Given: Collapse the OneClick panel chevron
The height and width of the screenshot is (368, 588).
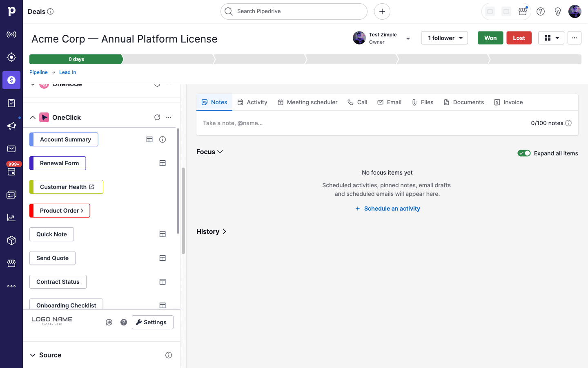Looking at the screenshot, I should tap(33, 117).
